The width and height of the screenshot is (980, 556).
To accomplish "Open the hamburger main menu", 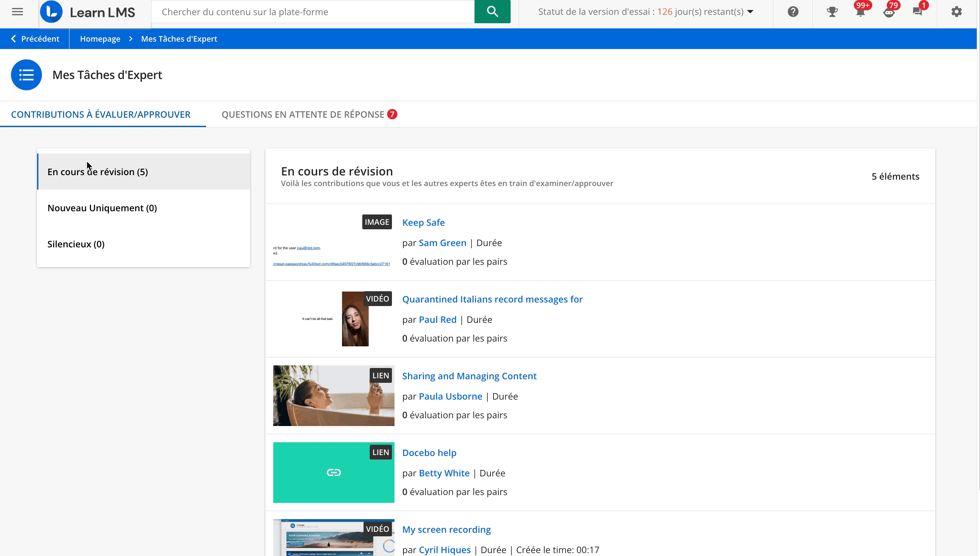I will tap(17, 12).
